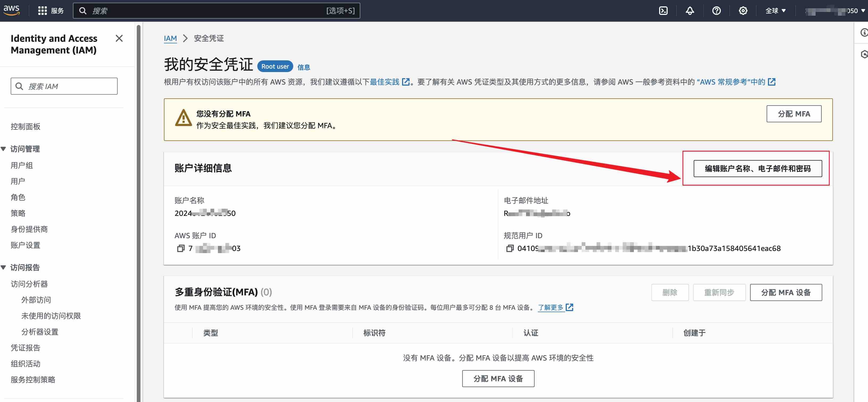Open the help question mark icon
This screenshot has width=868, height=402.
[716, 11]
